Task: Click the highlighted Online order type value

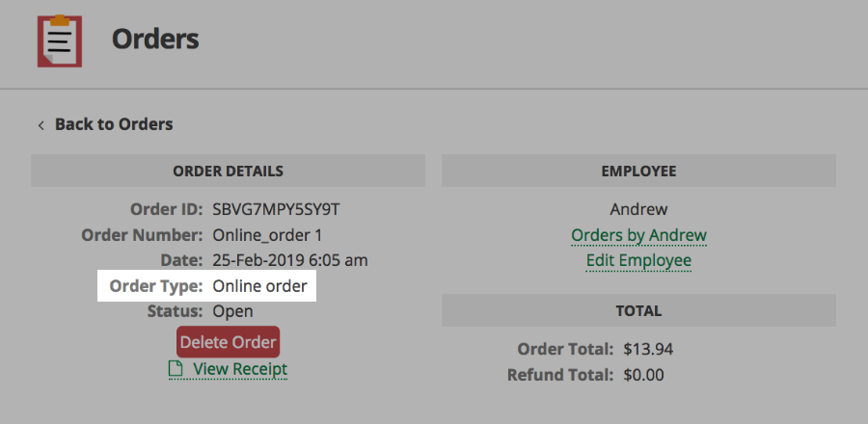Action: [259, 286]
